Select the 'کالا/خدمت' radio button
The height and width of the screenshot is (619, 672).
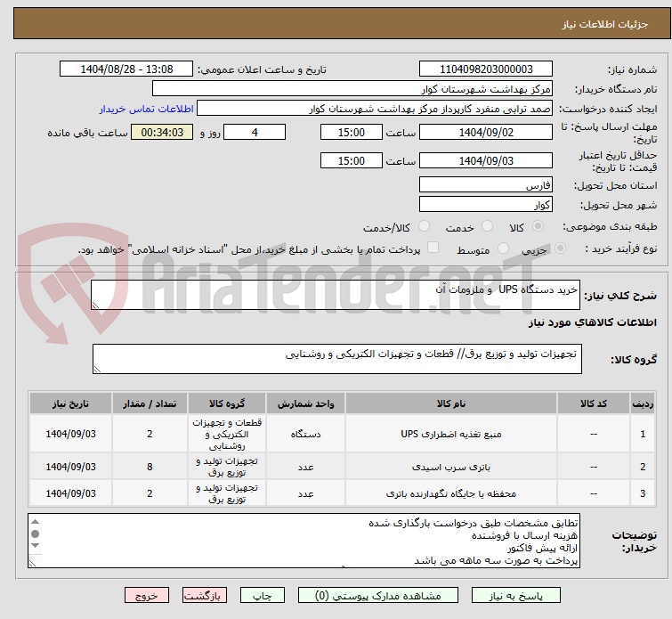tap(424, 226)
